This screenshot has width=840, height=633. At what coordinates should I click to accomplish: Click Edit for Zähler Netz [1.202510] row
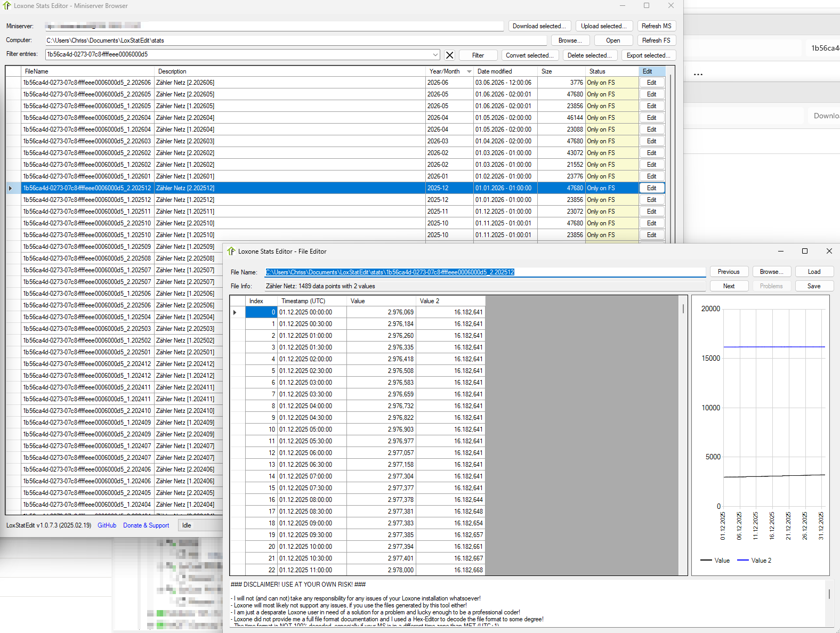[x=652, y=235]
